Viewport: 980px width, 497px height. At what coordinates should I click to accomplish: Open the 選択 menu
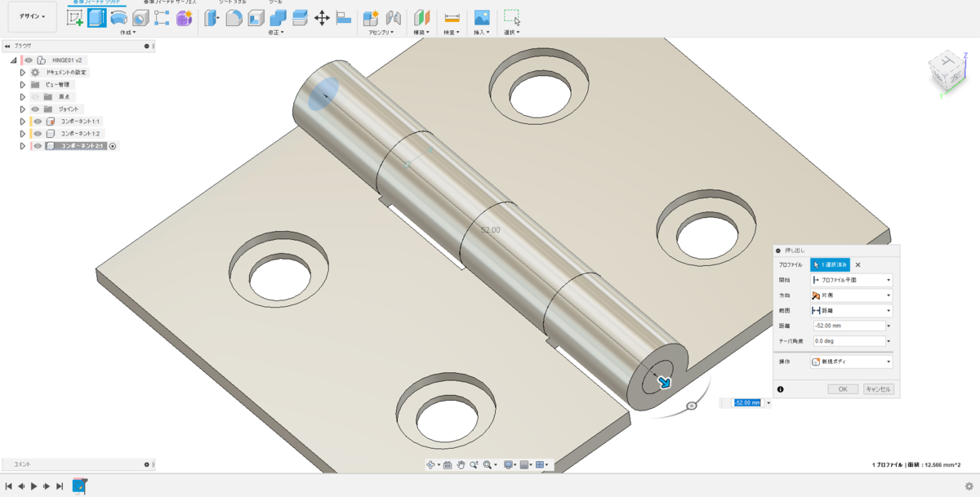pos(512,32)
